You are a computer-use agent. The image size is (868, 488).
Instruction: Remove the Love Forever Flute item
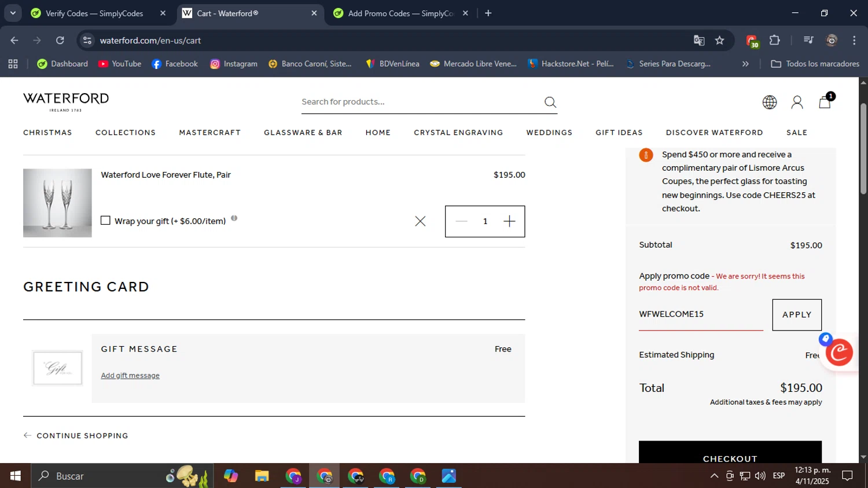pos(420,221)
